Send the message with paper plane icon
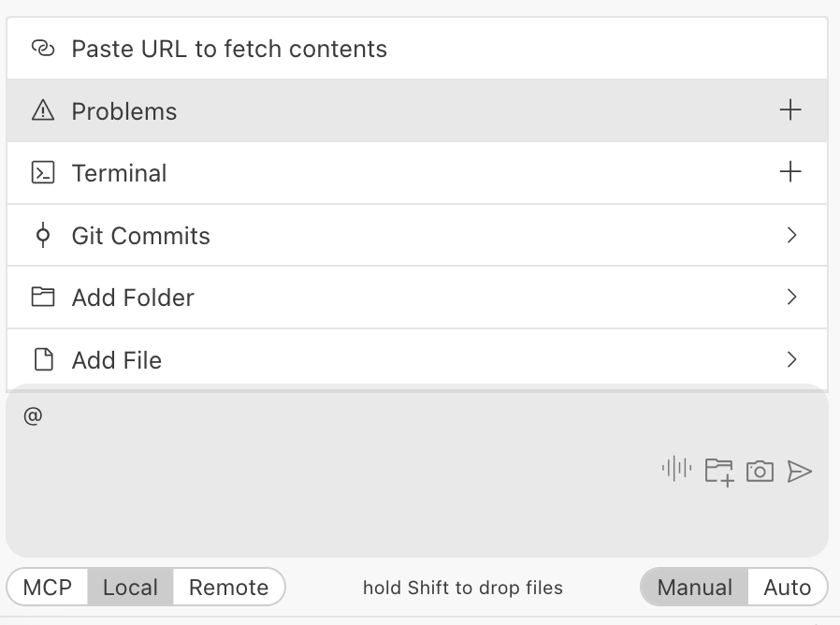Image resolution: width=840 pixels, height=625 pixels. [800, 471]
